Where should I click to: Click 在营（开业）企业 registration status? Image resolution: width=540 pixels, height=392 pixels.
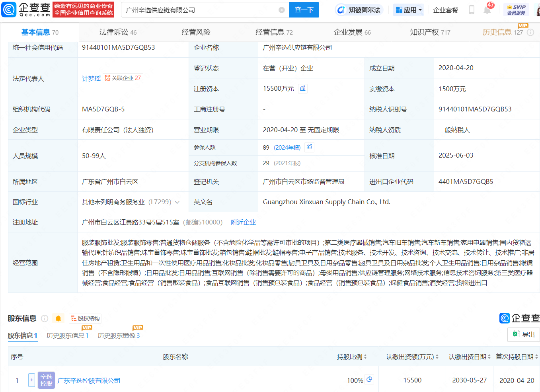point(288,68)
